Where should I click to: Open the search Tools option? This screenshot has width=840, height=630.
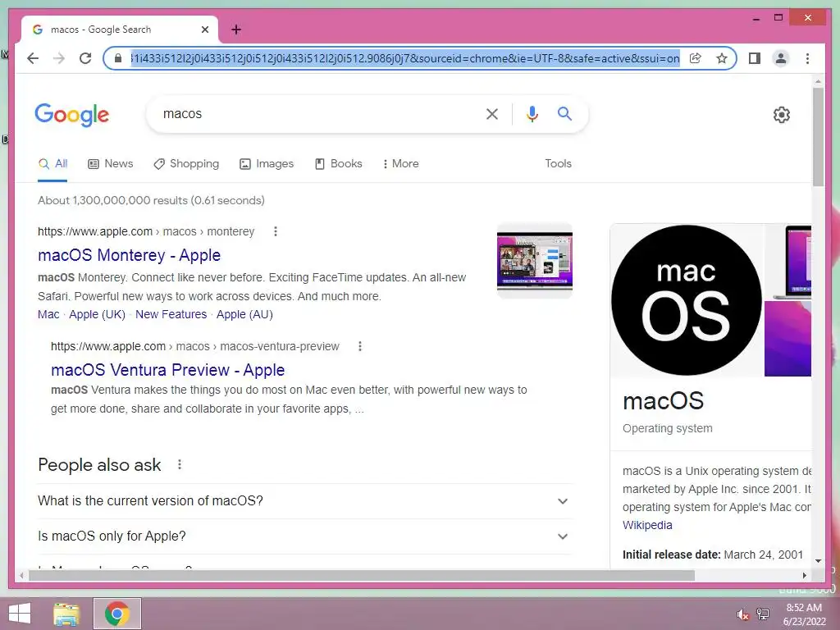(x=558, y=164)
